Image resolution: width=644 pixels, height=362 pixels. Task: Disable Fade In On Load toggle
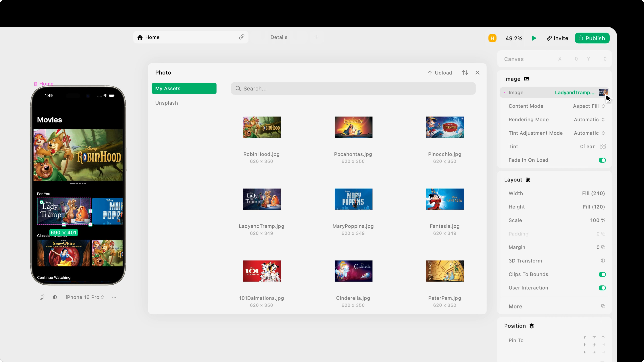pyautogui.click(x=602, y=160)
